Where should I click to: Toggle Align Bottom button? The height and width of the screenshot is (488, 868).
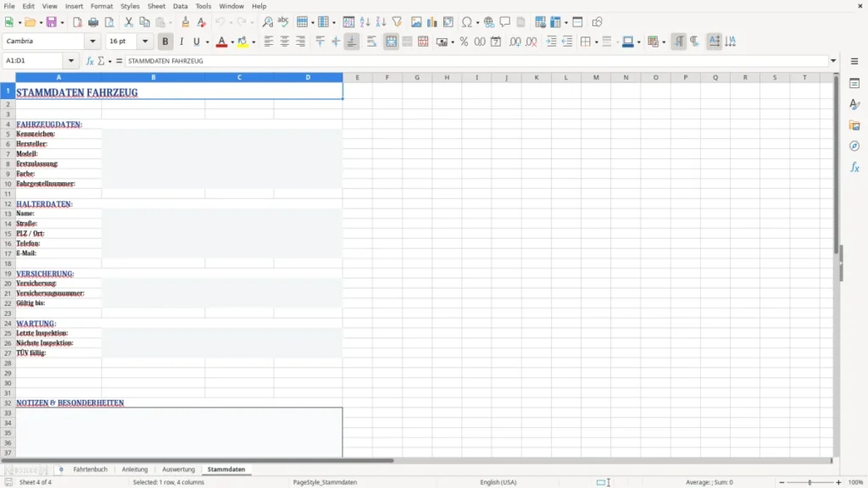tap(352, 42)
